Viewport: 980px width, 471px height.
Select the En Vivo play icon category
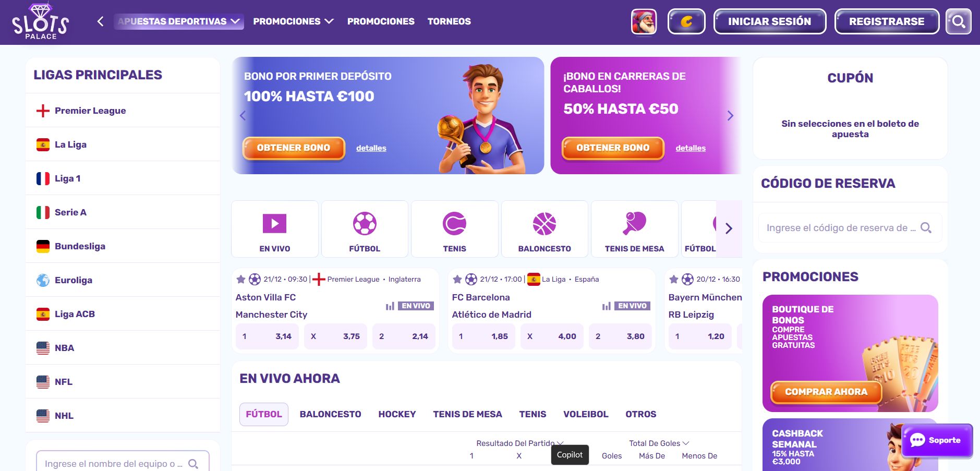[x=274, y=224]
